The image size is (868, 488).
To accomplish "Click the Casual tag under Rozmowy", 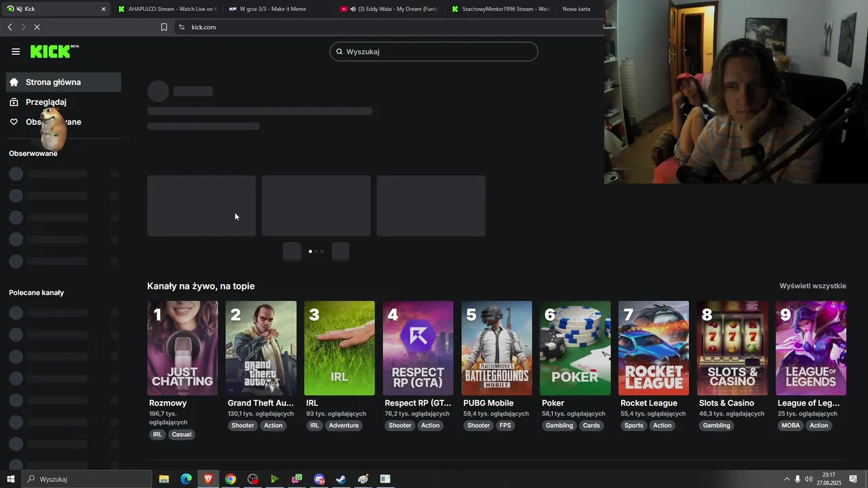I will pos(182,434).
